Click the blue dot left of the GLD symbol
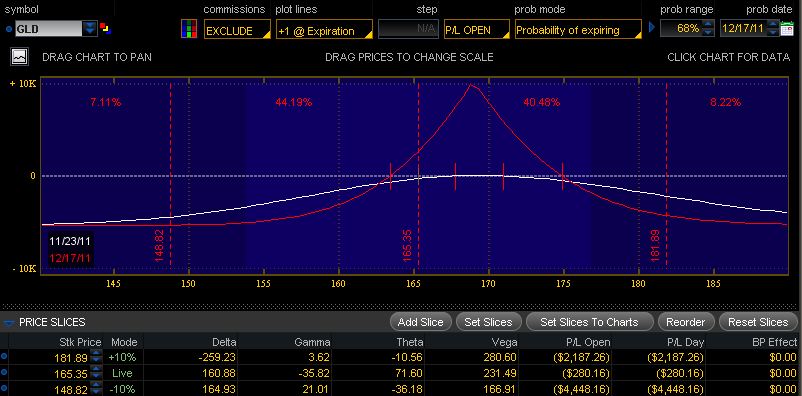This screenshot has width=802, height=396. point(9,29)
